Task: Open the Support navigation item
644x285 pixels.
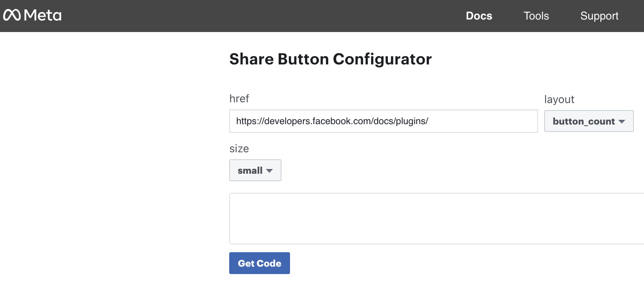Action: [x=599, y=16]
